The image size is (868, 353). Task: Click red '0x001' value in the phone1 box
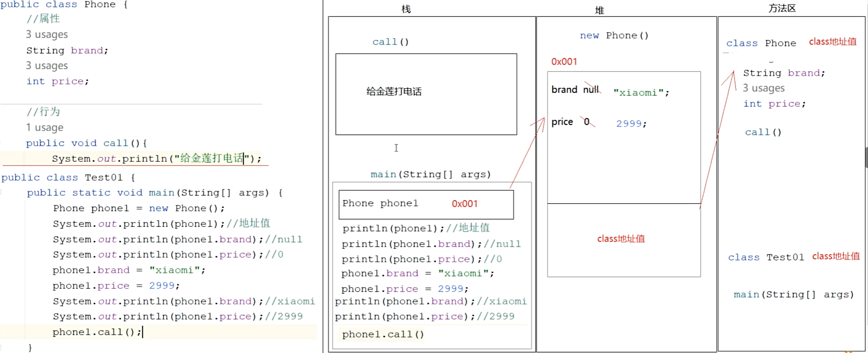(464, 204)
